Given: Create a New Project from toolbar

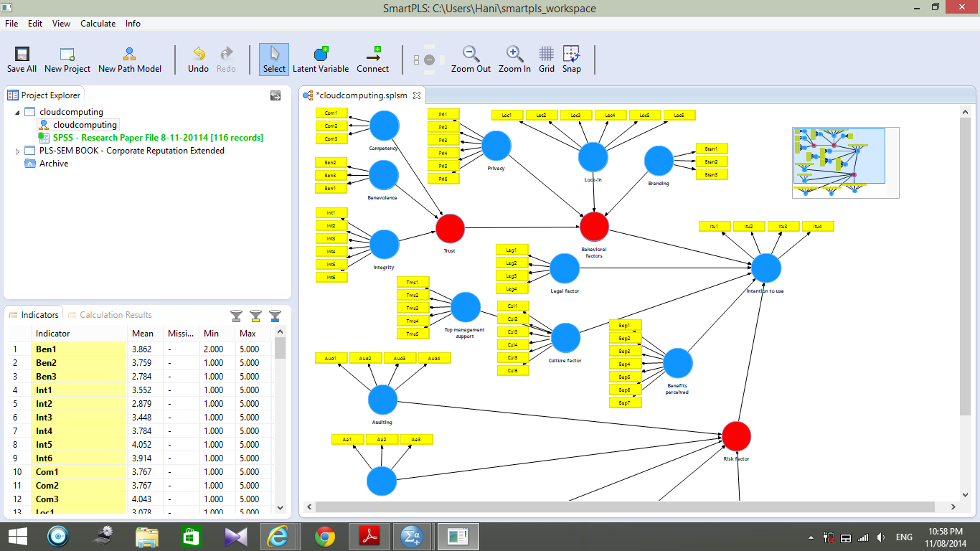Looking at the screenshot, I should 67,60.
